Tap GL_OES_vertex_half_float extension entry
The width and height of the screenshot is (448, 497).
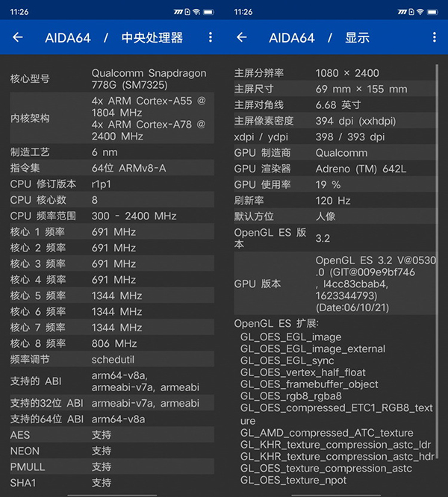[x=302, y=372]
